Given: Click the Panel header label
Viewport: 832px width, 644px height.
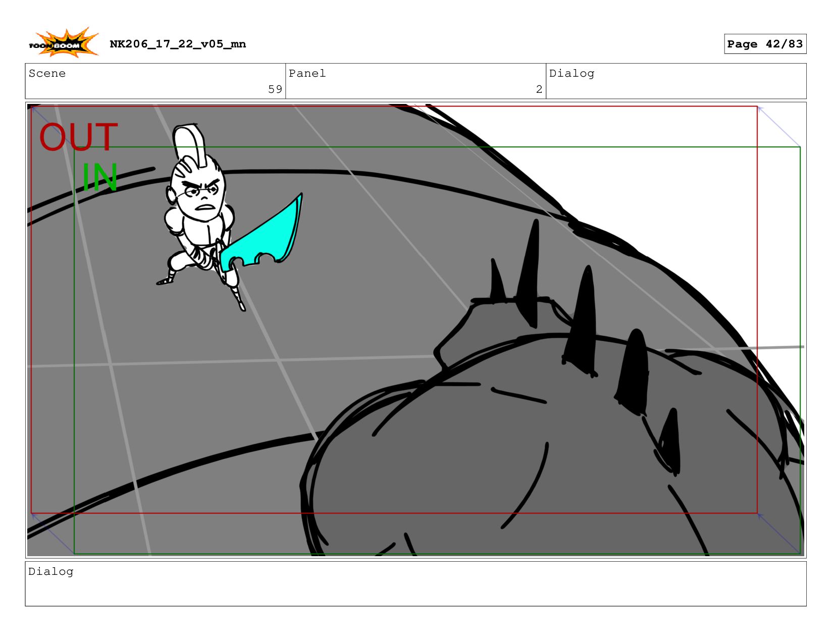Looking at the screenshot, I should (x=307, y=73).
